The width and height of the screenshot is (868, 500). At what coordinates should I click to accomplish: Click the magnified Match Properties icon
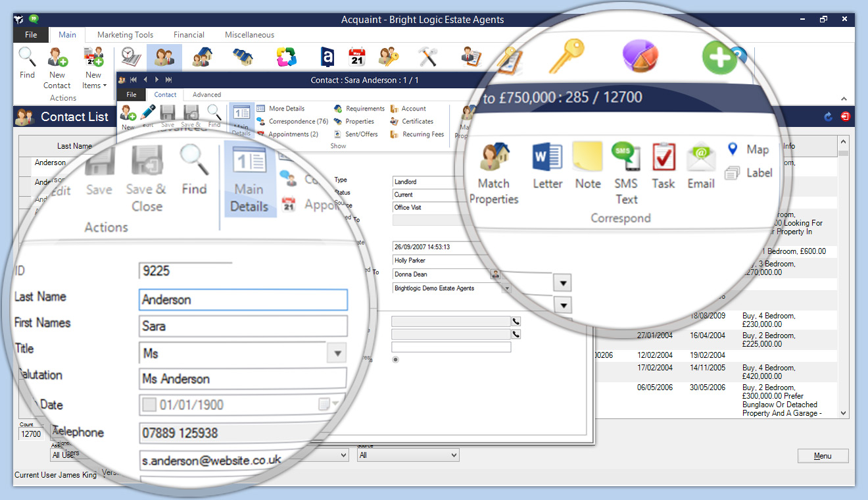pyautogui.click(x=494, y=174)
